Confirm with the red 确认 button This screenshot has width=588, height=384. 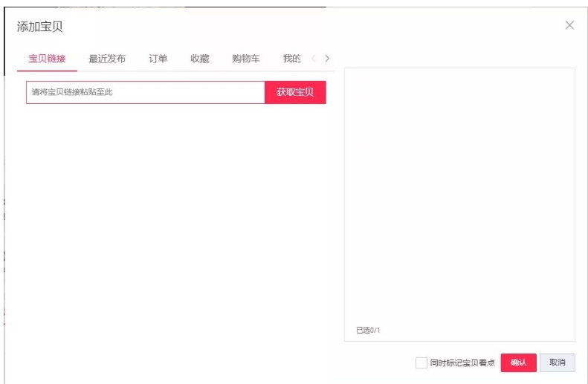click(518, 362)
